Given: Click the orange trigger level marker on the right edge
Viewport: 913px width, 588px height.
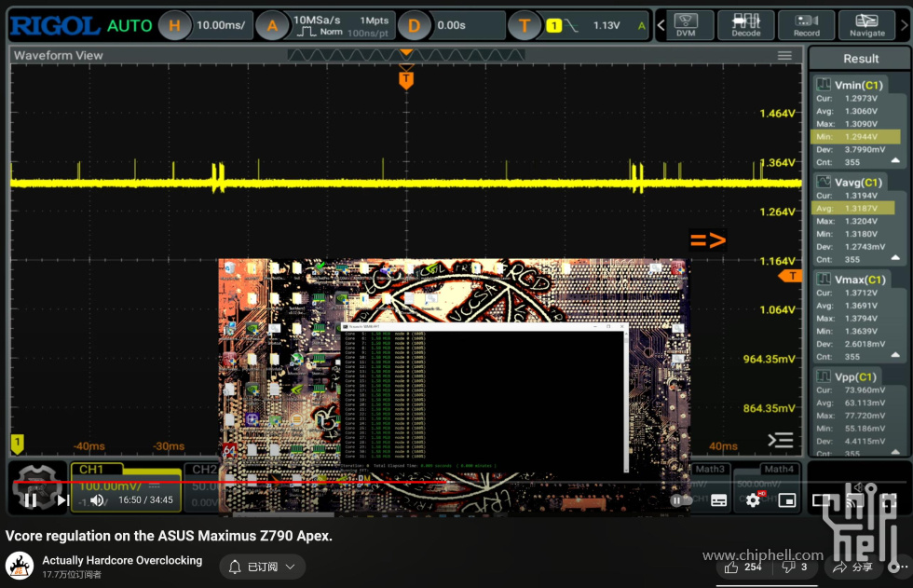Looking at the screenshot, I should tap(790, 276).
